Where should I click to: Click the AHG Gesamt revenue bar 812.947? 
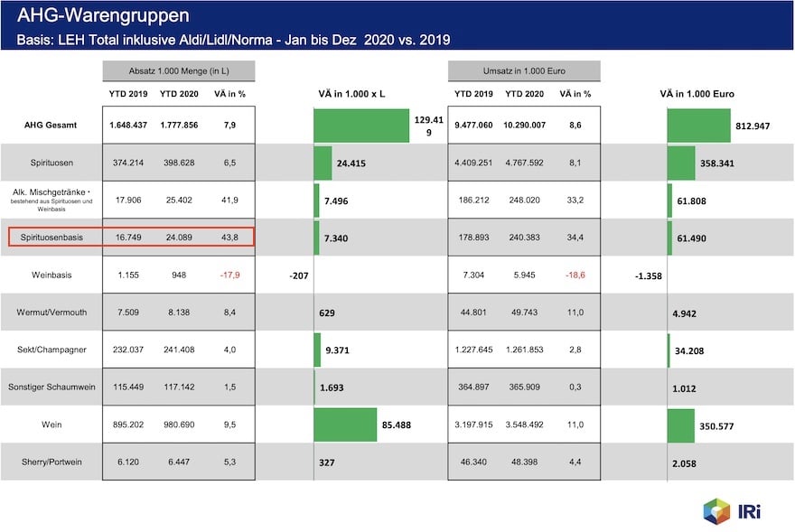click(x=698, y=125)
